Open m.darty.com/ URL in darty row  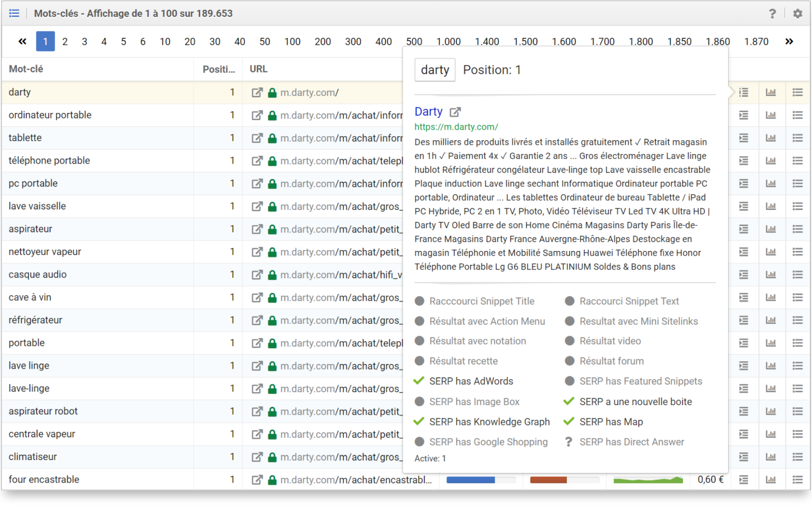point(310,92)
